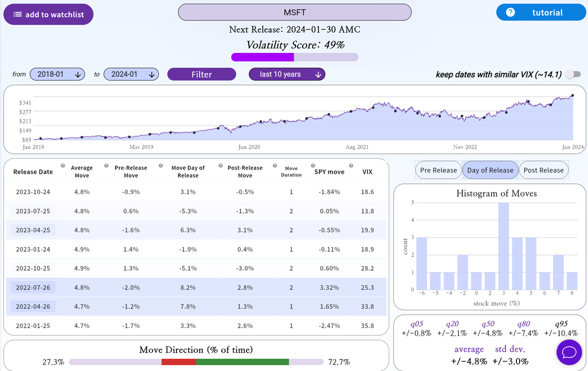
Task: Click help icon beside Post-Release Move header
Action: 275,165
